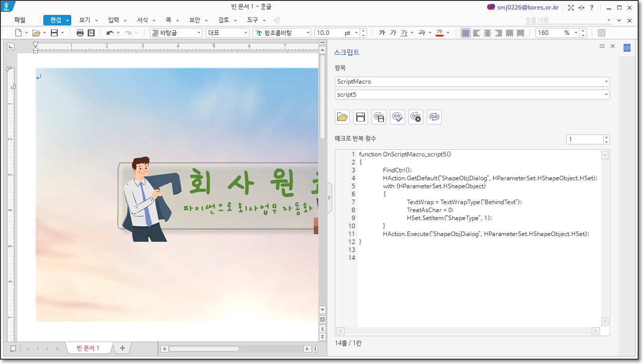Click the macro repeat count field
This screenshot has height=364, width=643.
[585, 139]
